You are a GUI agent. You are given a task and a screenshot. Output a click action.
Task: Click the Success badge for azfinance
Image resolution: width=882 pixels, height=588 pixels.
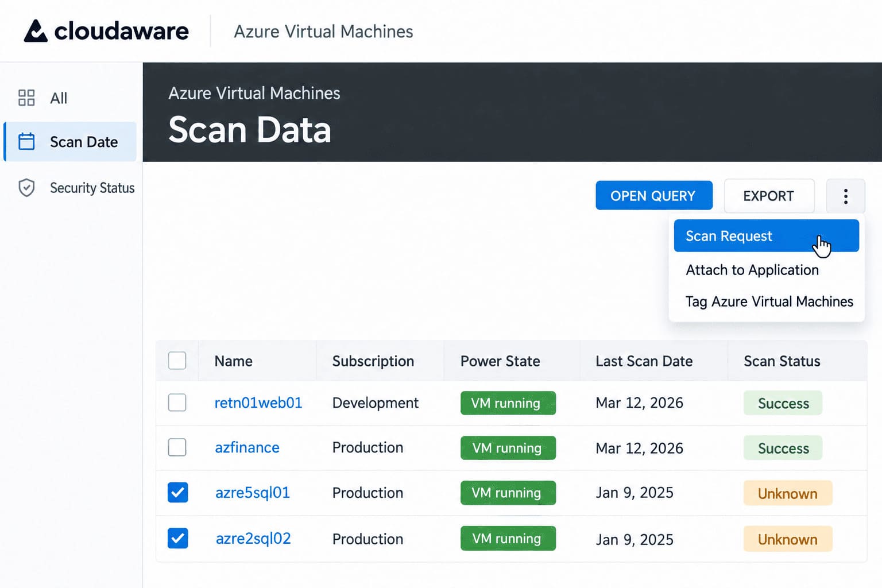(783, 448)
